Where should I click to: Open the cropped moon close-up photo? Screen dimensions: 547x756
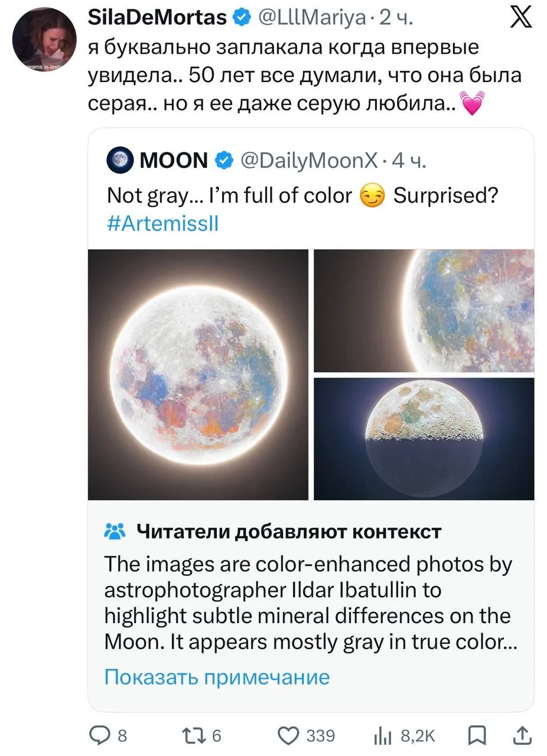point(424,311)
